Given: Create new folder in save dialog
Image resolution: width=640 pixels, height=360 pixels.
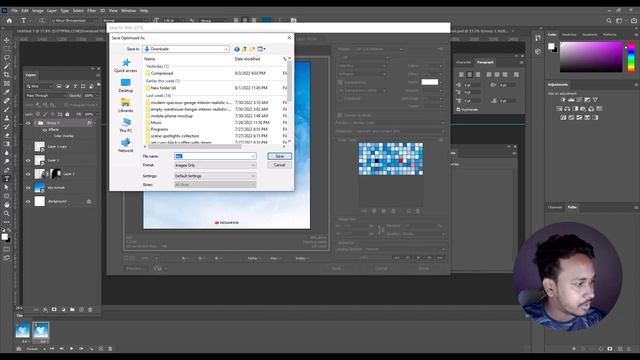Looking at the screenshot, I should pyautogui.click(x=252, y=49).
